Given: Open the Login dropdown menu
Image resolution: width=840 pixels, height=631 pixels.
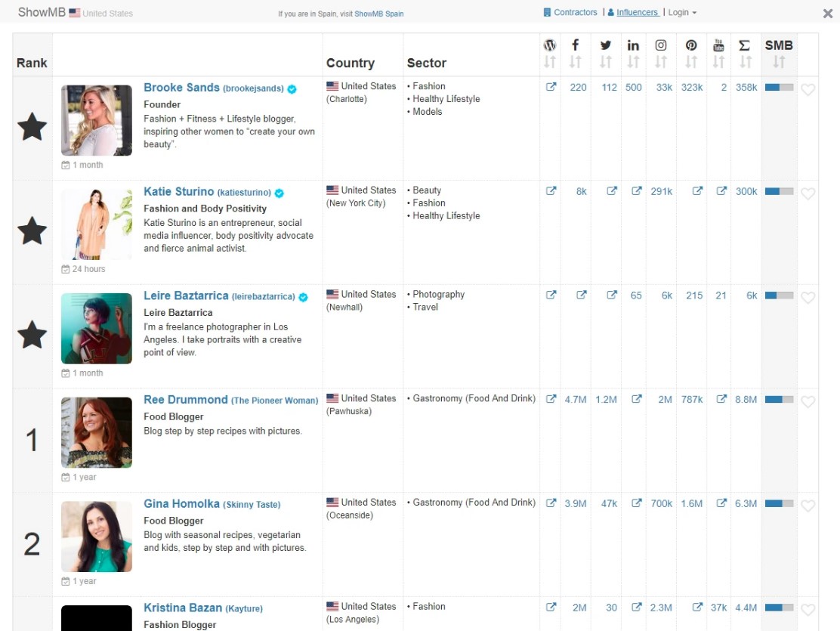Looking at the screenshot, I should click(x=682, y=12).
